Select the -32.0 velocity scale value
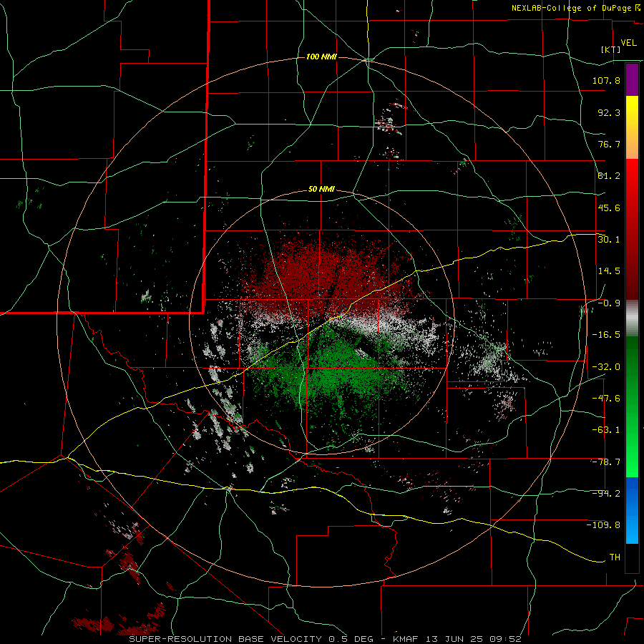Screen dimensions: 644x644 pos(606,367)
